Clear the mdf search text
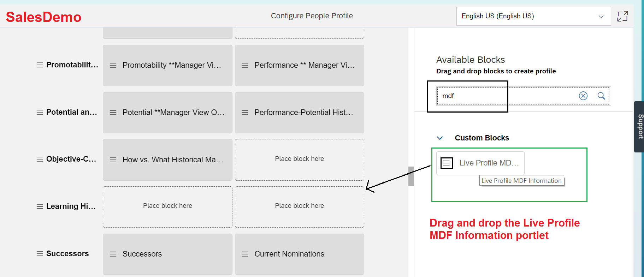 click(583, 96)
